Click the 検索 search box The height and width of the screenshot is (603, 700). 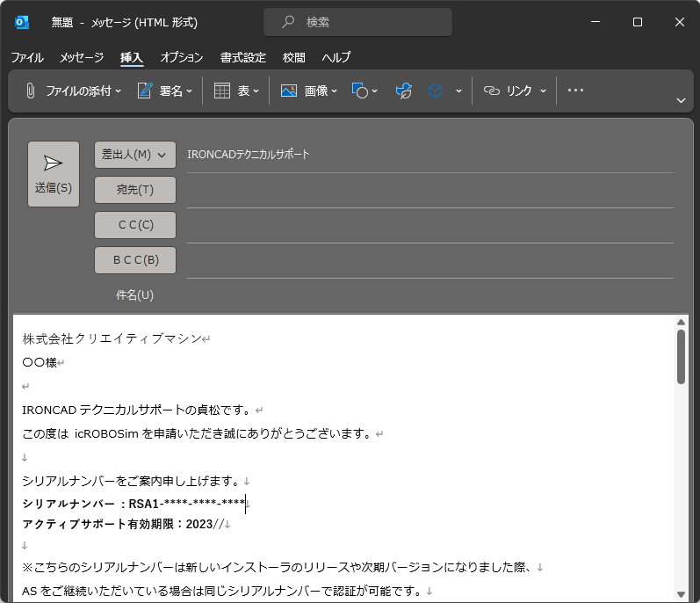click(x=357, y=22)
